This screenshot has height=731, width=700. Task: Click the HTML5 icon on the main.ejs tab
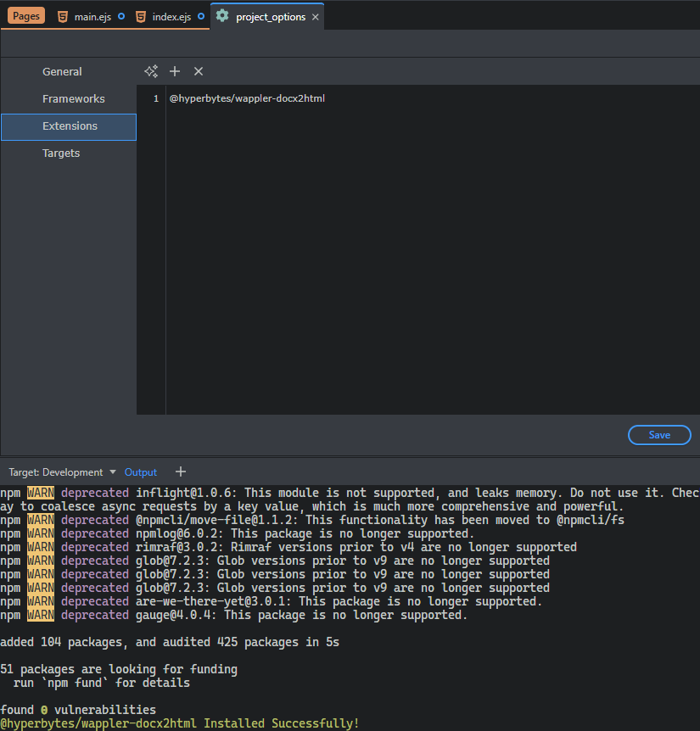(x=64, y=16)
